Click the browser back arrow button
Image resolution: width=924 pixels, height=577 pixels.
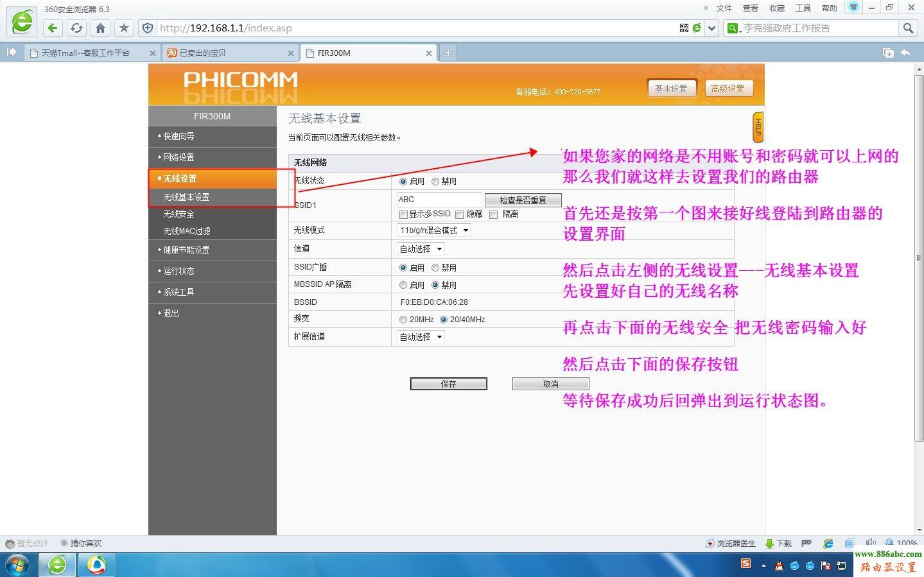[x=53, y=28]
